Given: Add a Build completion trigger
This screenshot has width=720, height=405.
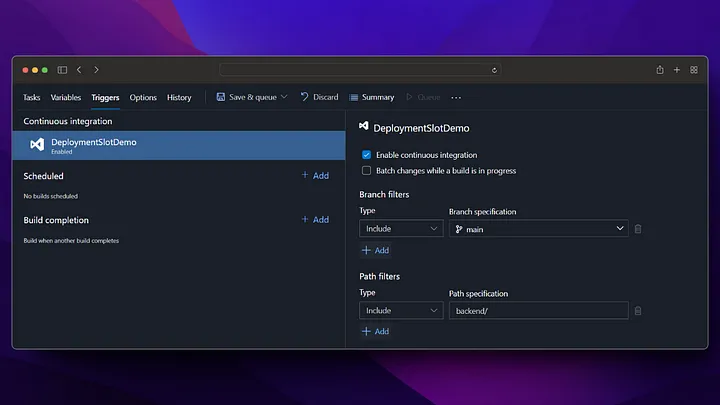Looking at the screenshot, I should pos(315,219).
